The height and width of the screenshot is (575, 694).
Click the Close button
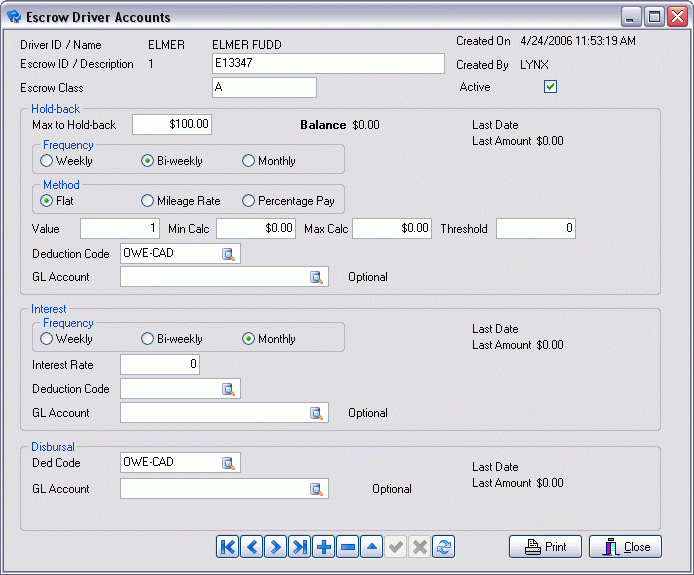tap(625, 547)
